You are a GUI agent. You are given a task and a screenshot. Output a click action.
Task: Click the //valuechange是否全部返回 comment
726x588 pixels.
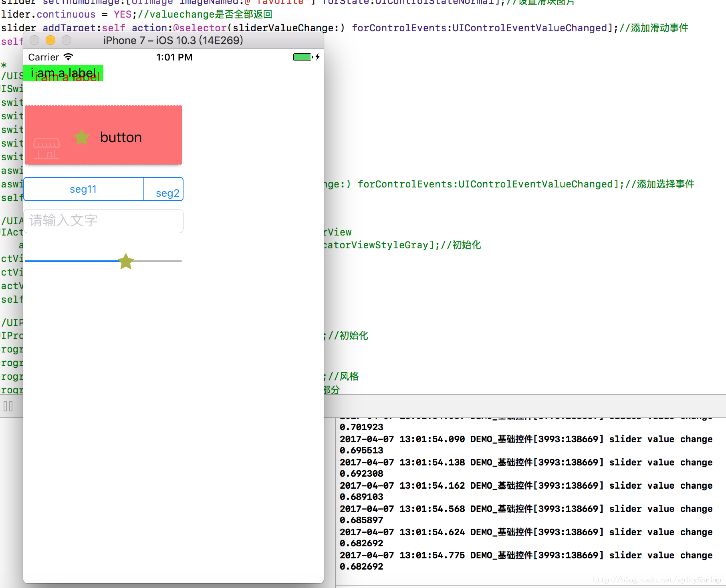click(x=205, y=14)
